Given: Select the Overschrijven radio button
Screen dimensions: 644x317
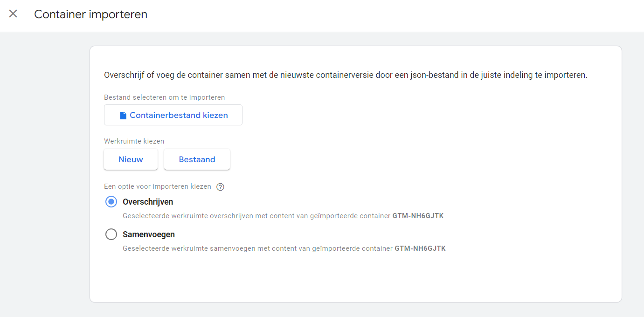Looking at the screenshot, I should click(111, 202).
